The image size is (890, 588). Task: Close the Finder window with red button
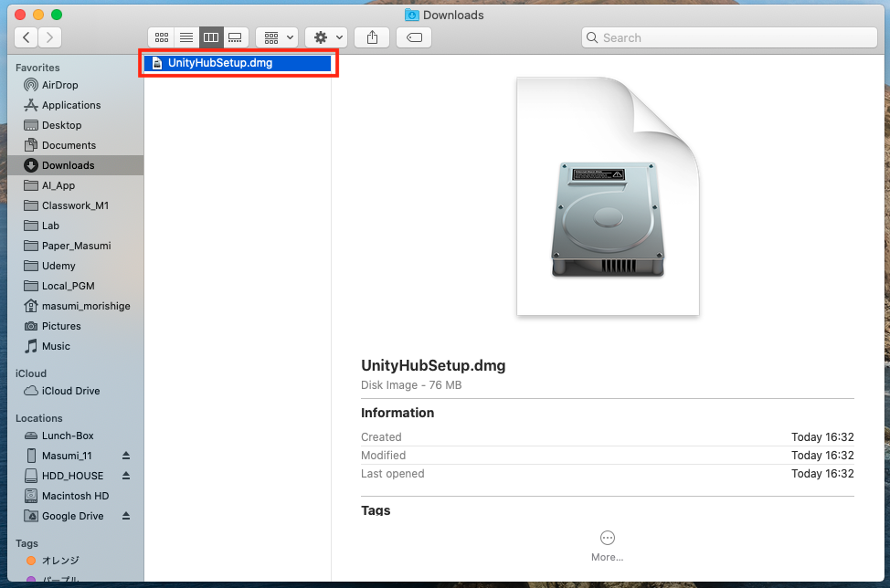click(20, 15)
